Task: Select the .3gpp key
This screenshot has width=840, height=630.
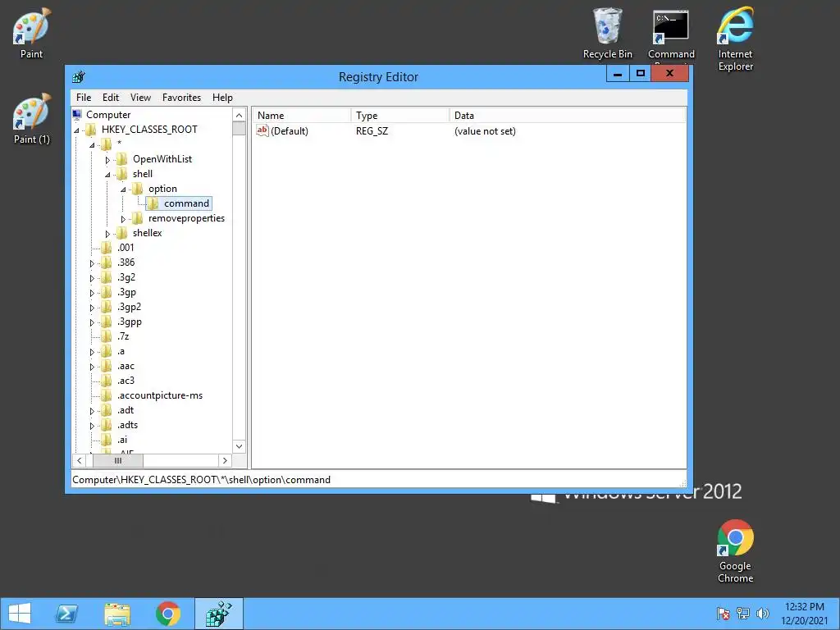Action: click(x=129, y=322)
